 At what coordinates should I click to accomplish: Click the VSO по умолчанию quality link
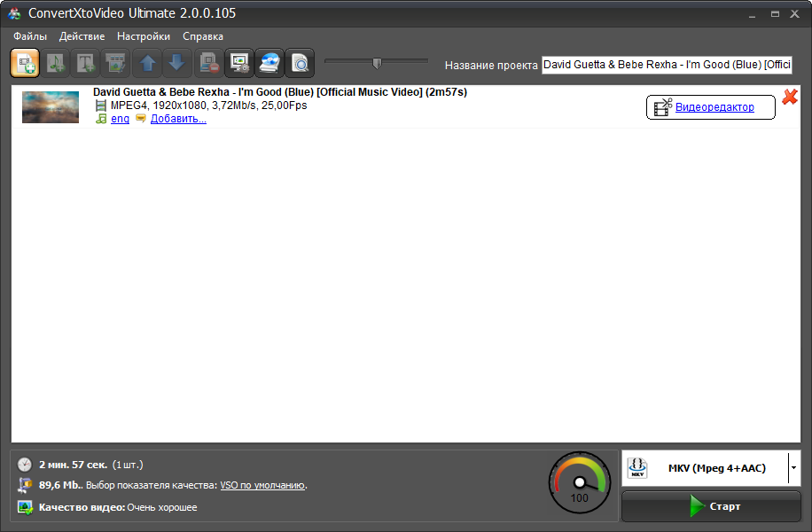point(262,485)
